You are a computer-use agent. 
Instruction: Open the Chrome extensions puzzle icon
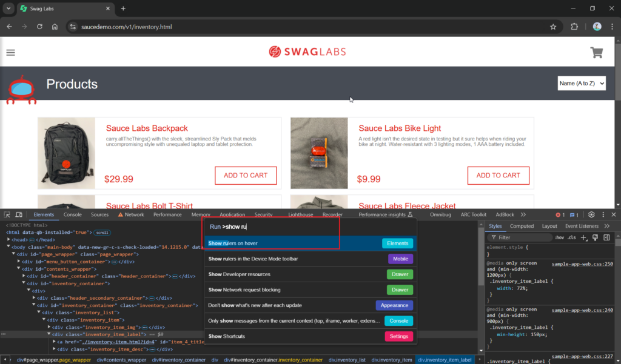pyautogui.click(x=574, y=27)
